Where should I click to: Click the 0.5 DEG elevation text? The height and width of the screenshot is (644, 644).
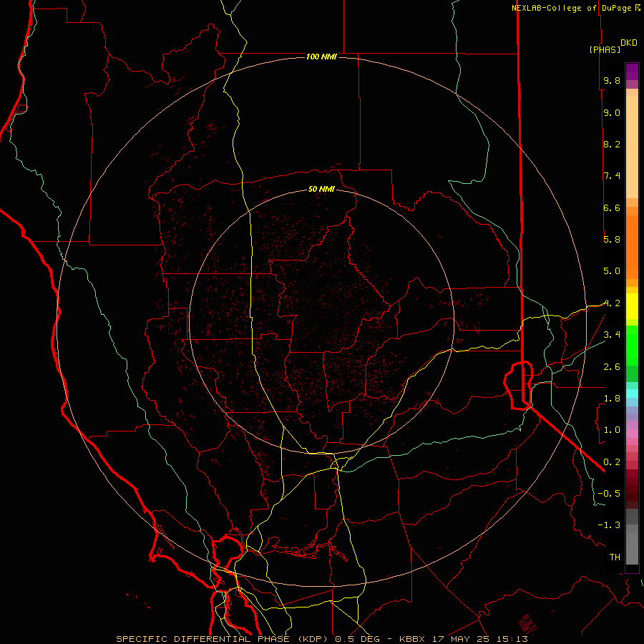(x=357, y=639)
